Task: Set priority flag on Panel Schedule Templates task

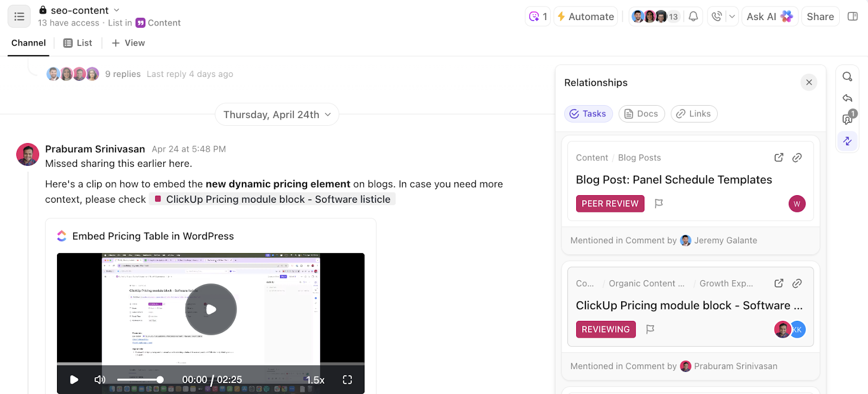Action: (659, 204)
